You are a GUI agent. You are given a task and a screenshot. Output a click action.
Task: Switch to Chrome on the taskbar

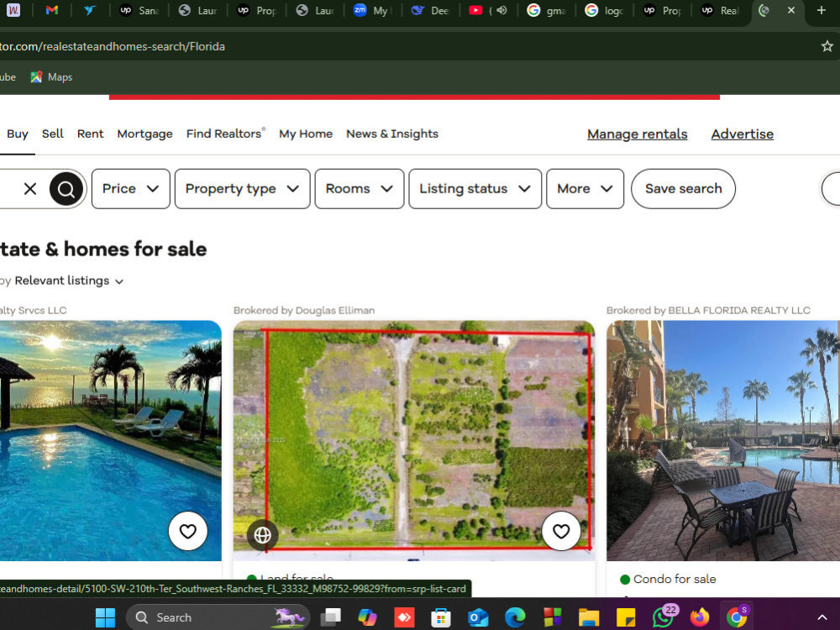[x=737, y=617]
